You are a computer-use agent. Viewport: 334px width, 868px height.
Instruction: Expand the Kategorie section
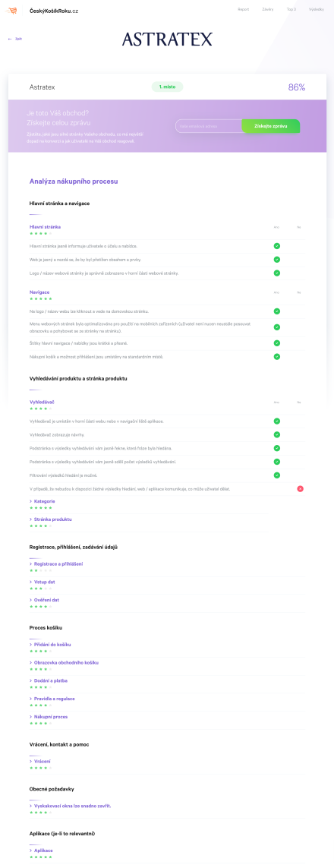coord(42,501)
